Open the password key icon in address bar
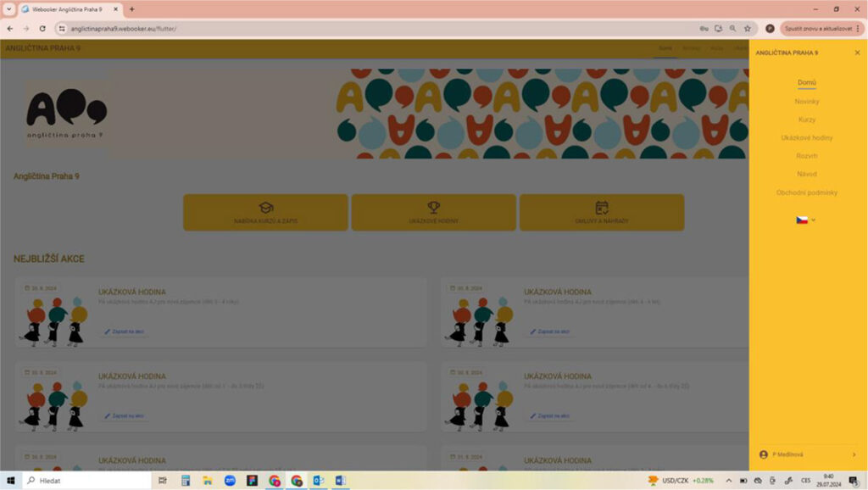The width and height of the screenshot is (868, 490). [x=704, y=28]
